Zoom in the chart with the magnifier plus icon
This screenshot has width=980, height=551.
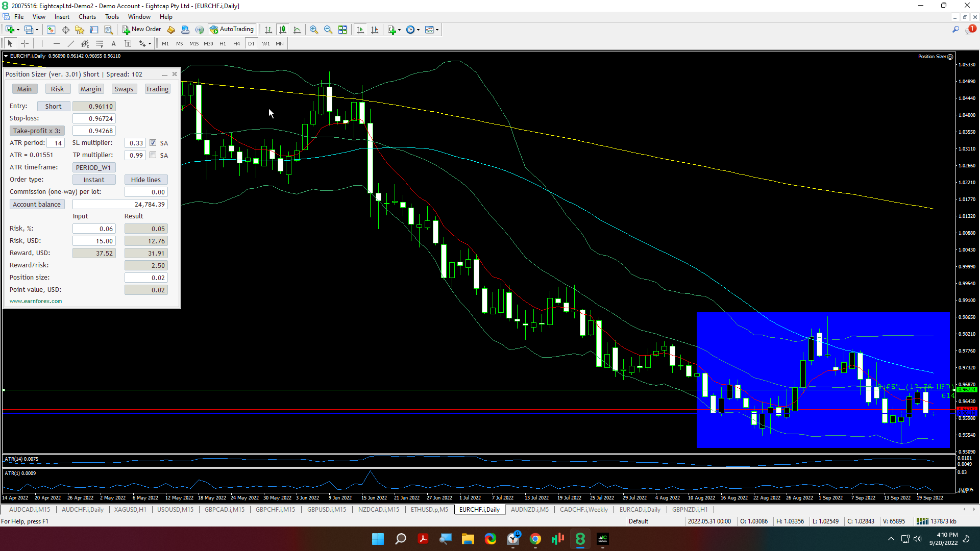(314, 30)
